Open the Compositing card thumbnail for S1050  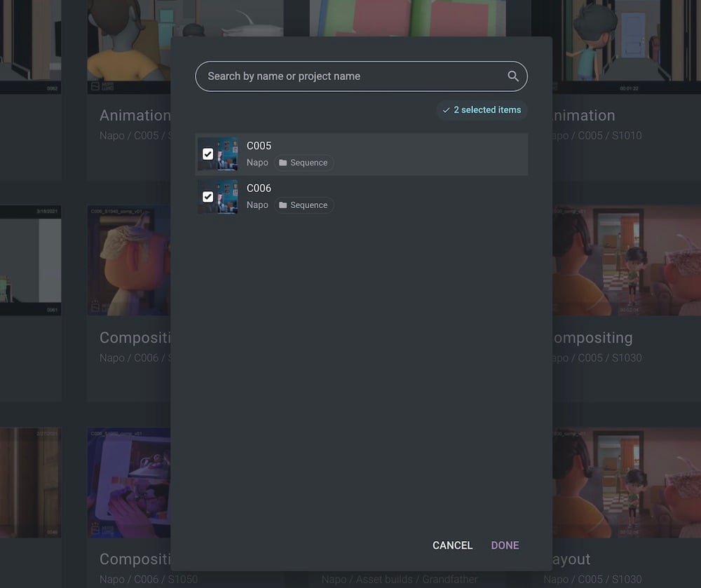tap(130, 482)
